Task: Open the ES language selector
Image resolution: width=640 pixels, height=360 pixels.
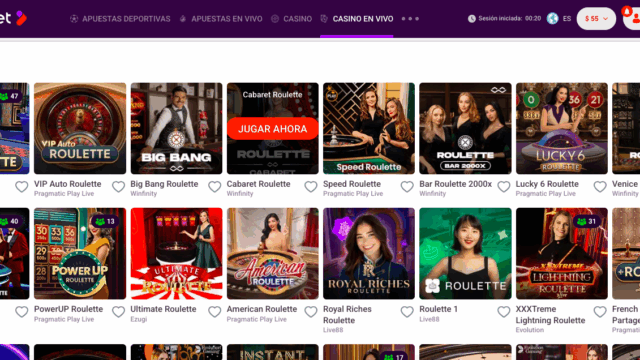Action: [x=567, y=18]
